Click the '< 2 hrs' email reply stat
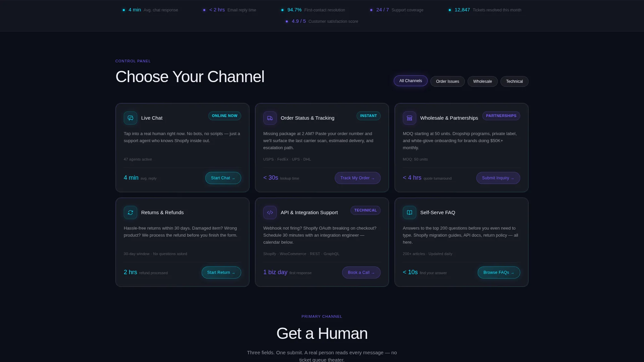The height and width of the screenshot is (362, 644). [217, 10]
